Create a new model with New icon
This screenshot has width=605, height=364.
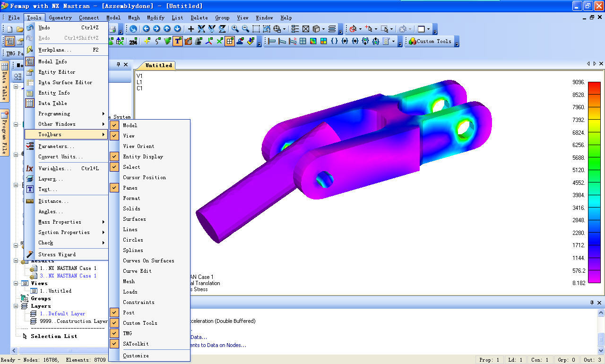click(x=9, y=29)
